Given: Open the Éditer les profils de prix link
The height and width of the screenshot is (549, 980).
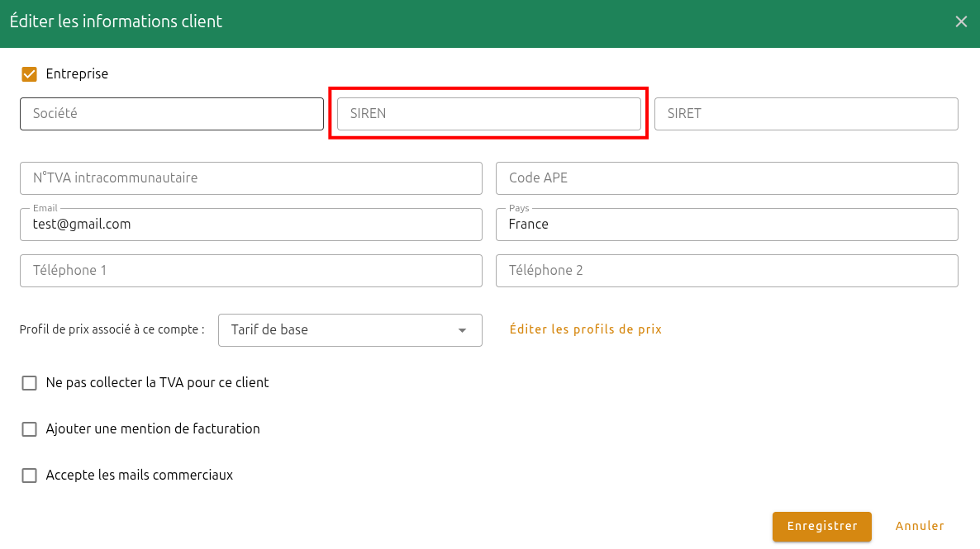Looking at the screenshot, I should 586,329.
